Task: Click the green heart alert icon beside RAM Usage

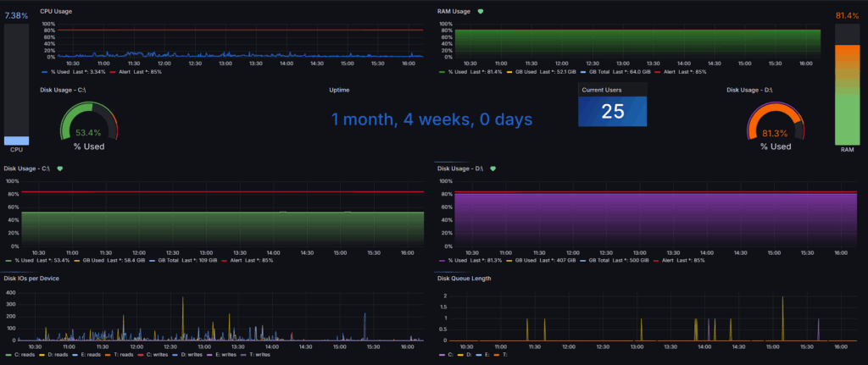Action: pyautogui.click(x=481, y=12)
